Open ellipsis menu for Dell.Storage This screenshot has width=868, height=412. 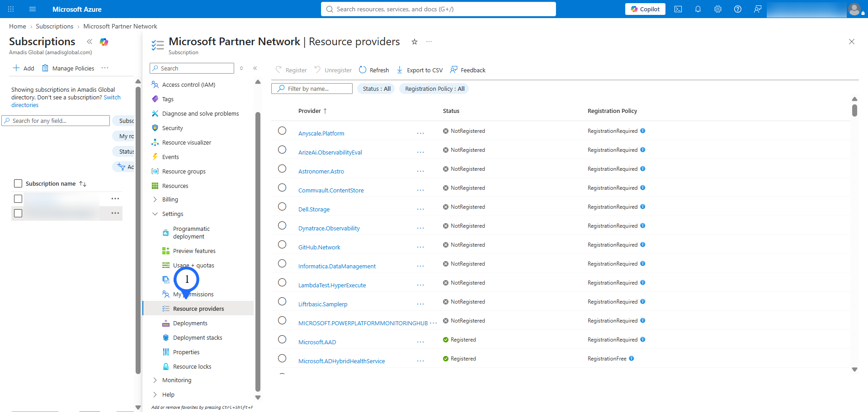[420, 209]
